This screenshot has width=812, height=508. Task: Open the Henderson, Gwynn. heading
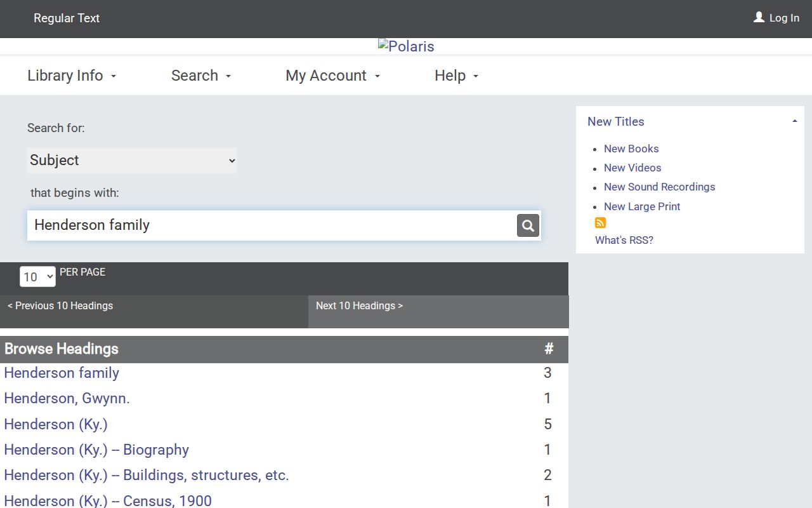67,398
